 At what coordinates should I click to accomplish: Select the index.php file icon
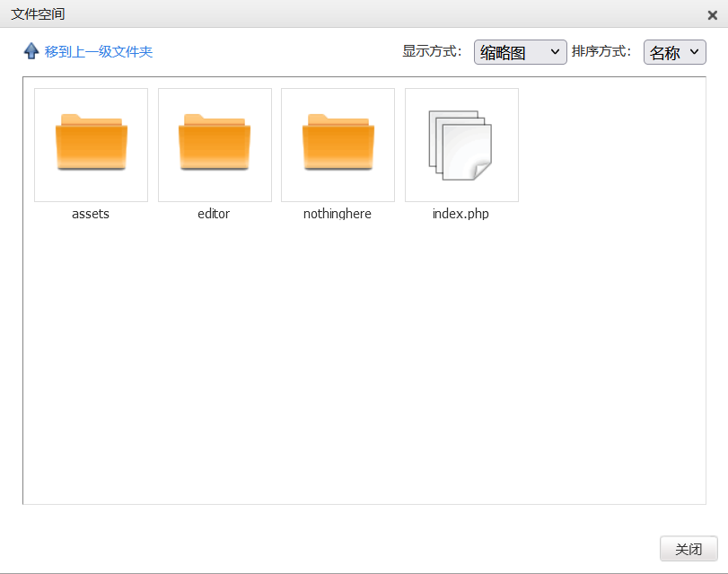point(460,145)
